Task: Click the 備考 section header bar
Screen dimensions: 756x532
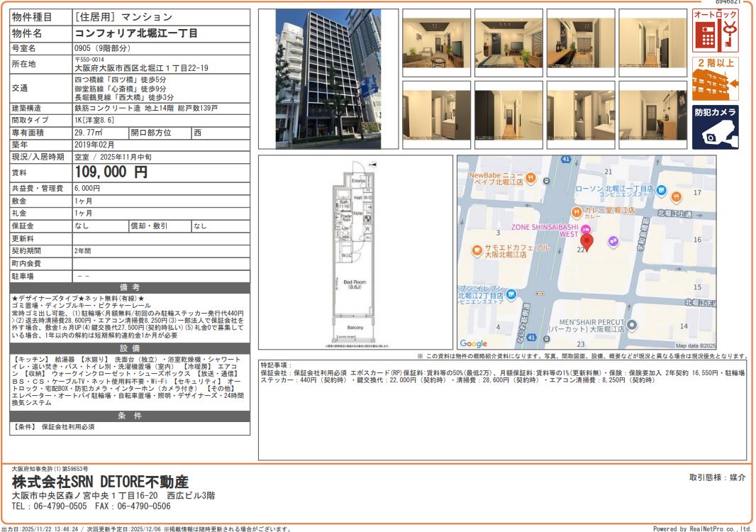Action: (x=130, y=287)
